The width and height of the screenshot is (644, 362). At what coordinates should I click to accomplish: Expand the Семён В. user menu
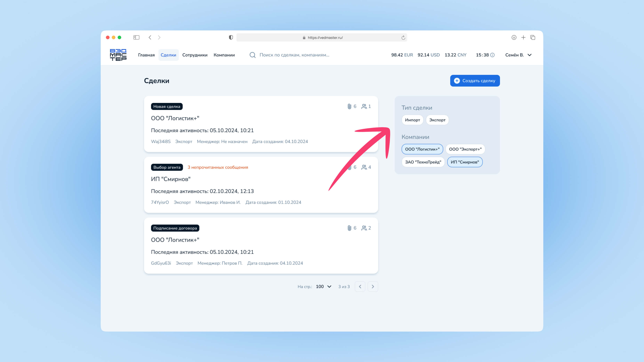[518, 55]
